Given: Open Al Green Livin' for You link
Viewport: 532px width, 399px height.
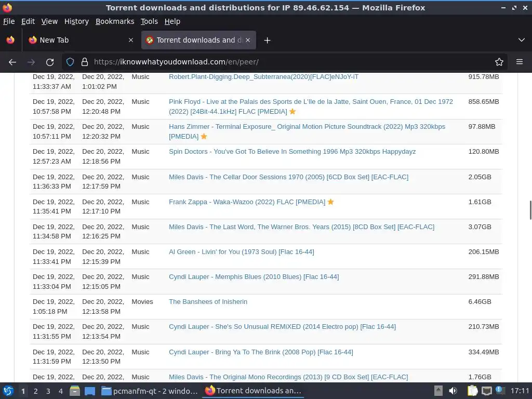Looking at the screenshot, I should [242, 252].
